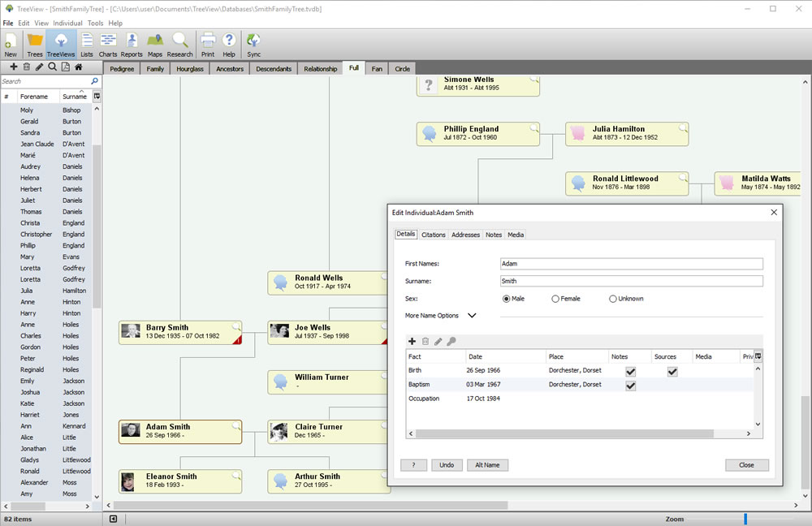This screenshot has width=812, height=526.
Task: Click the New toolbar icon
Action: point(11,45)
